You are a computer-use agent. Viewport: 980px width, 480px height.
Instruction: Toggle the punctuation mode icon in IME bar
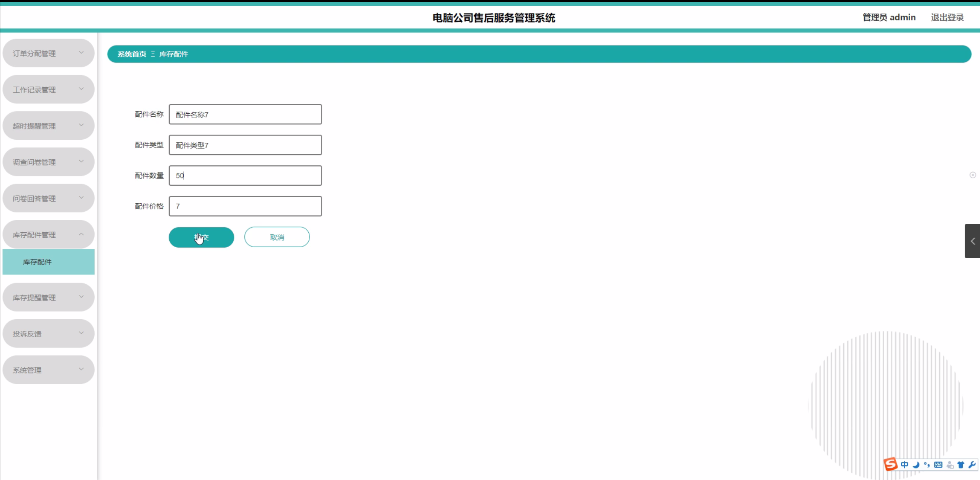tap(927, 465)
